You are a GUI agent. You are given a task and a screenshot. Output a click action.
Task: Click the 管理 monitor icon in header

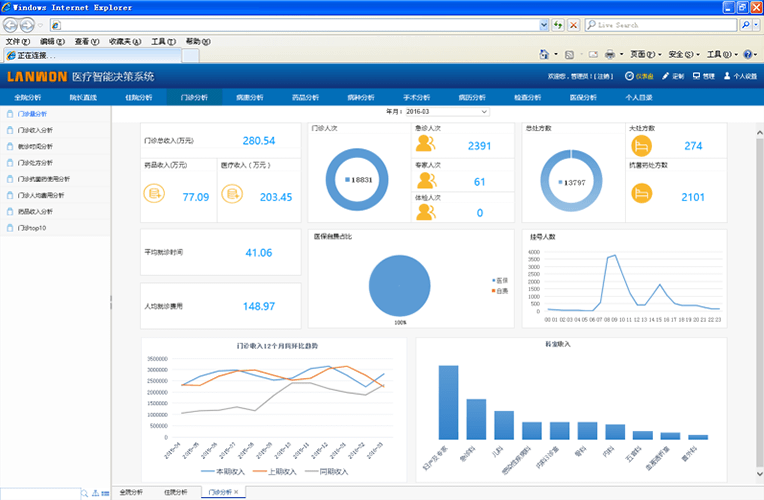click(696, 76)
